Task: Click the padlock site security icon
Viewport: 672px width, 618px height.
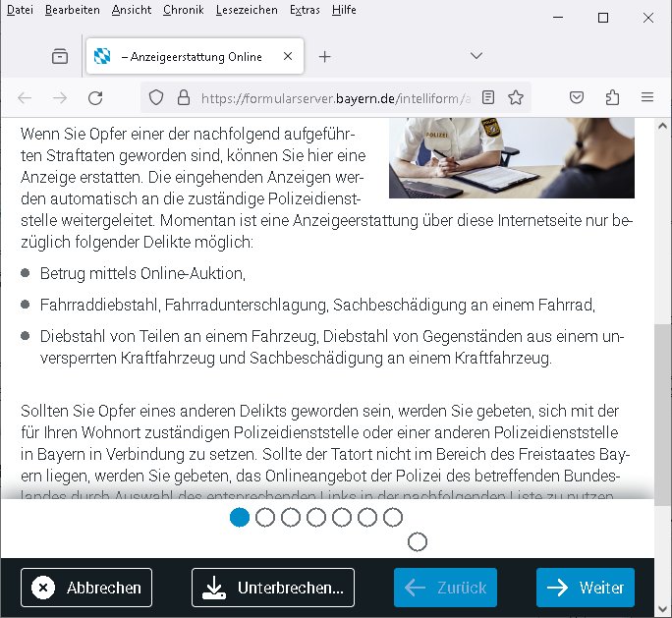Action: coord(182,97)
